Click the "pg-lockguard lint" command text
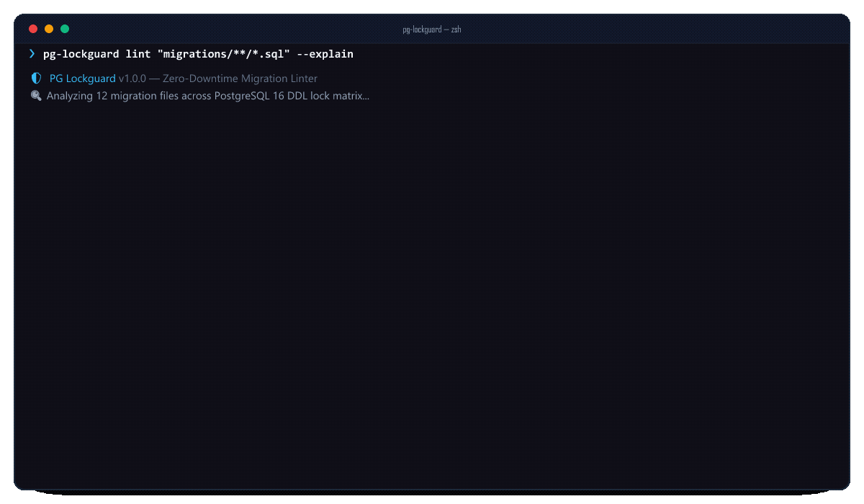The width and height of the screenshot is (864, 504). (97, 54)
